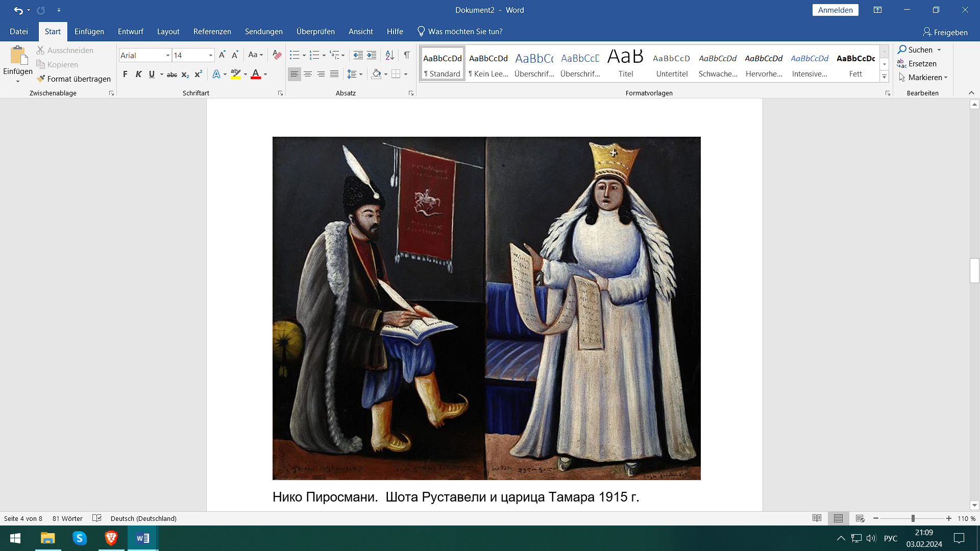This screenshot has width=980, height=551.
Task: Expand the Formatvorlagen styles gallery
Action: 885,77
